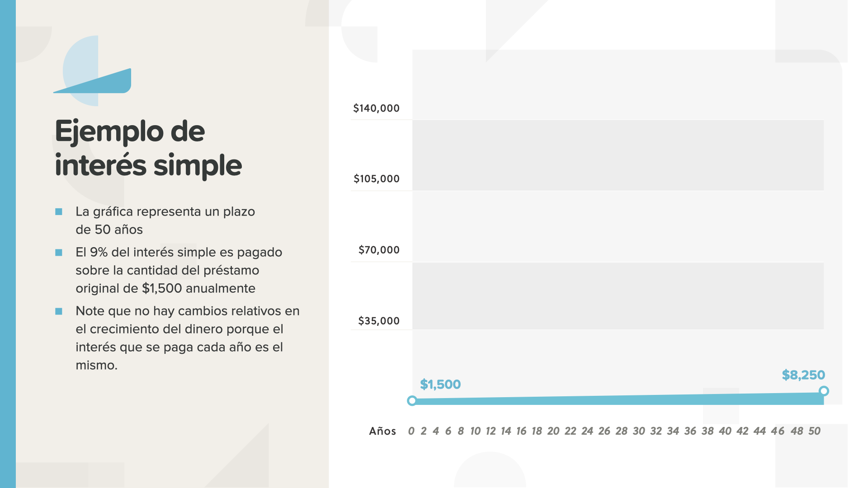Click the blue bullet square beside "La gráfica representa"
Image resolution: width=868 pixels, height=488 pixels.
coord(59,212)
